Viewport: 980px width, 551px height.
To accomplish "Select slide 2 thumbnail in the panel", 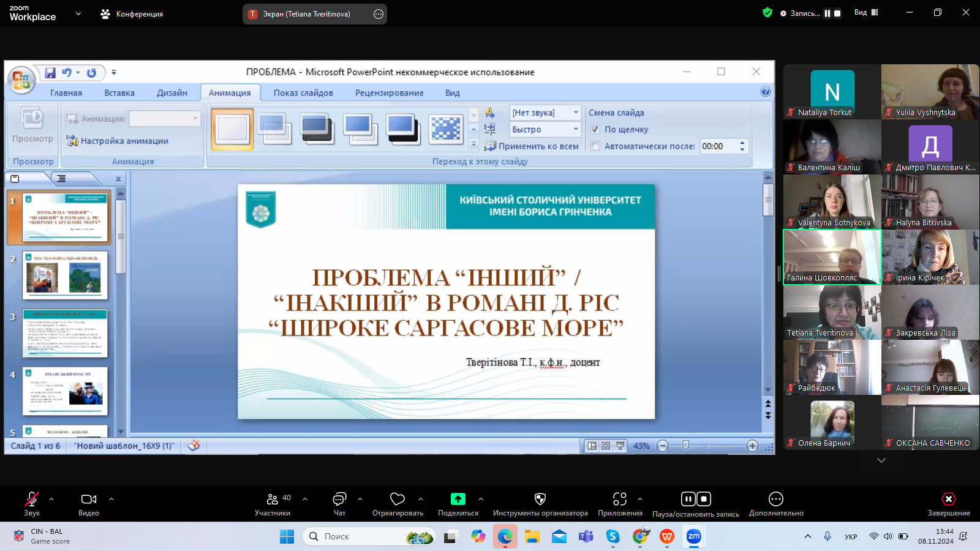I will pyautogui.click(x=65, y=275).
